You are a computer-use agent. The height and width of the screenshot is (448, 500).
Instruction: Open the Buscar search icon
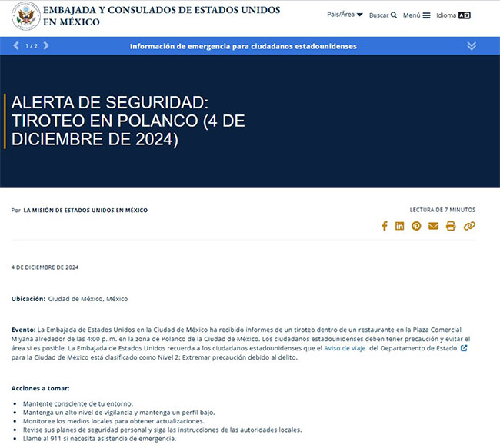point(383,15)
